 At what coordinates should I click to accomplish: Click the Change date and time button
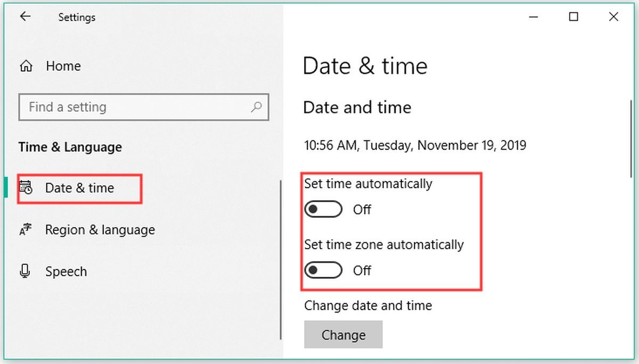(343, 335)
